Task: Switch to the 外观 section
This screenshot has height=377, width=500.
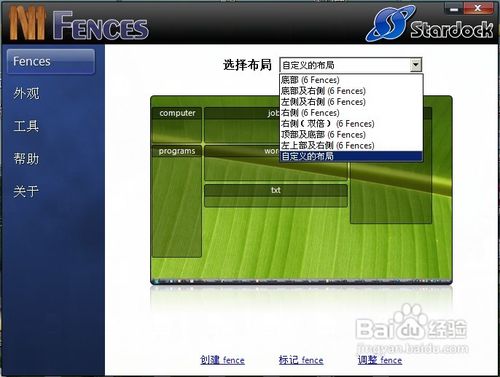Action: click(26, 94)
